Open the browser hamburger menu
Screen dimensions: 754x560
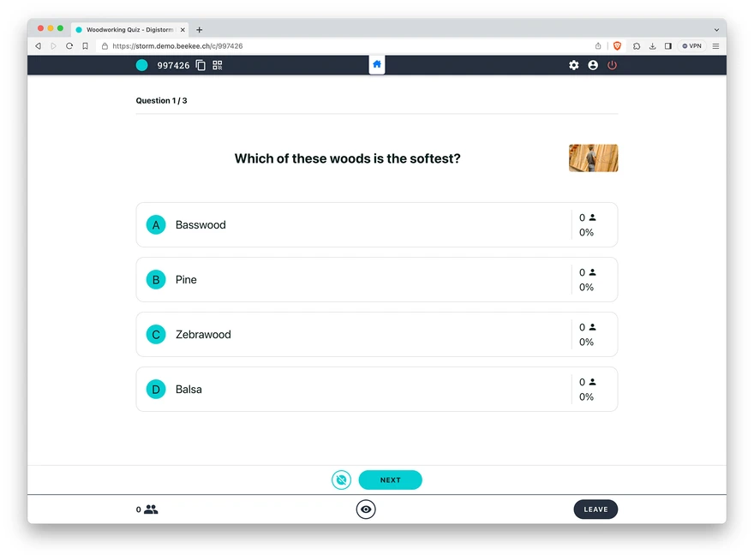click(x=715, y=46)
